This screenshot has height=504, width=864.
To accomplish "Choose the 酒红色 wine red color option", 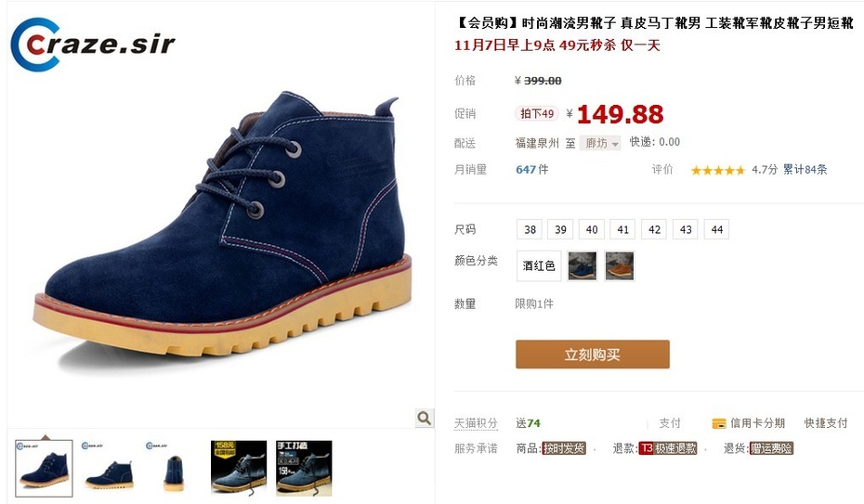I will (539, 265).
